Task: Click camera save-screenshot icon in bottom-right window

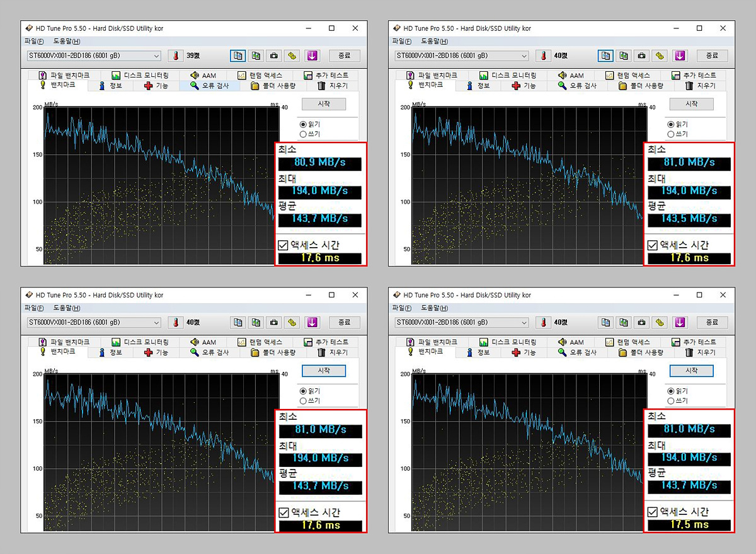Action: pyautogui.click(x=642, y=322)
